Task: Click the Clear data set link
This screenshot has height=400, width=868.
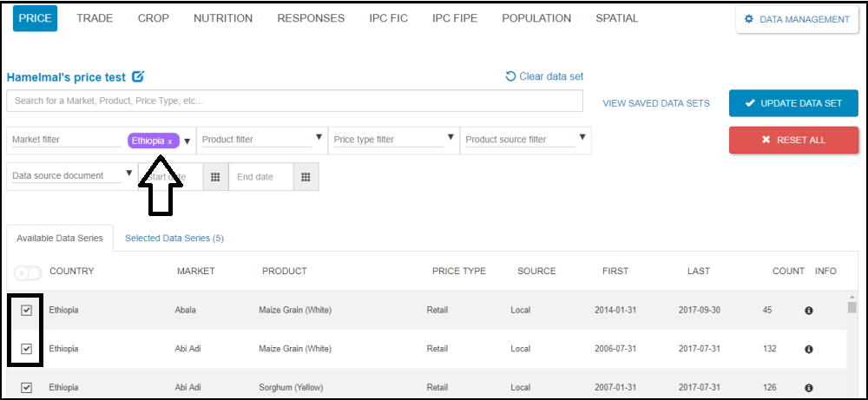Action: click(544, 76)
